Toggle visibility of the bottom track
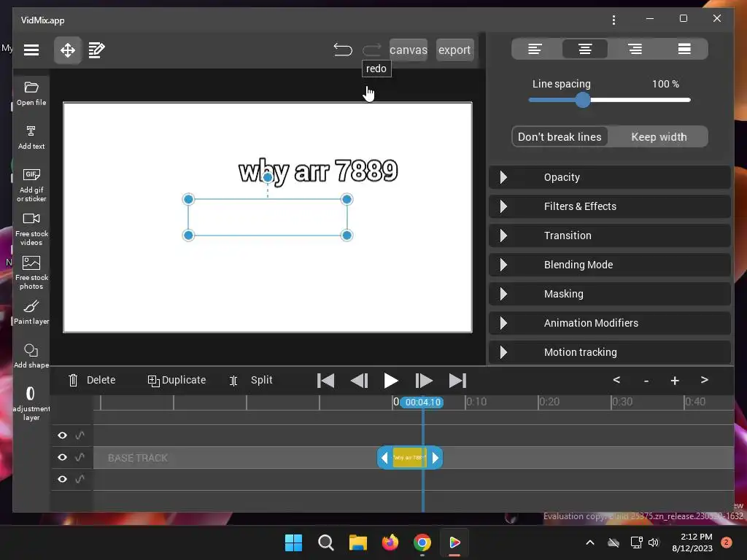Screen dimensions: 747x560 pyautogui.click(x=63, y=479)
